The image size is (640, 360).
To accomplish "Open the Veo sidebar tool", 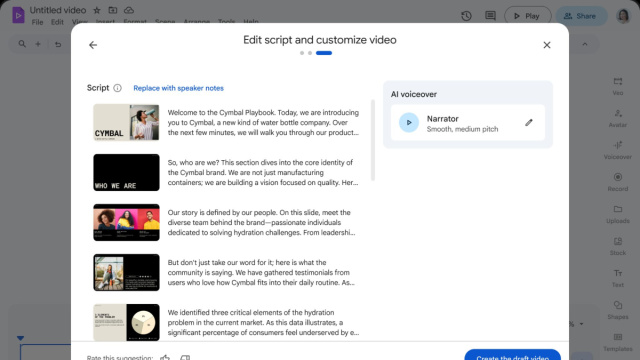I will click(618, 86).
